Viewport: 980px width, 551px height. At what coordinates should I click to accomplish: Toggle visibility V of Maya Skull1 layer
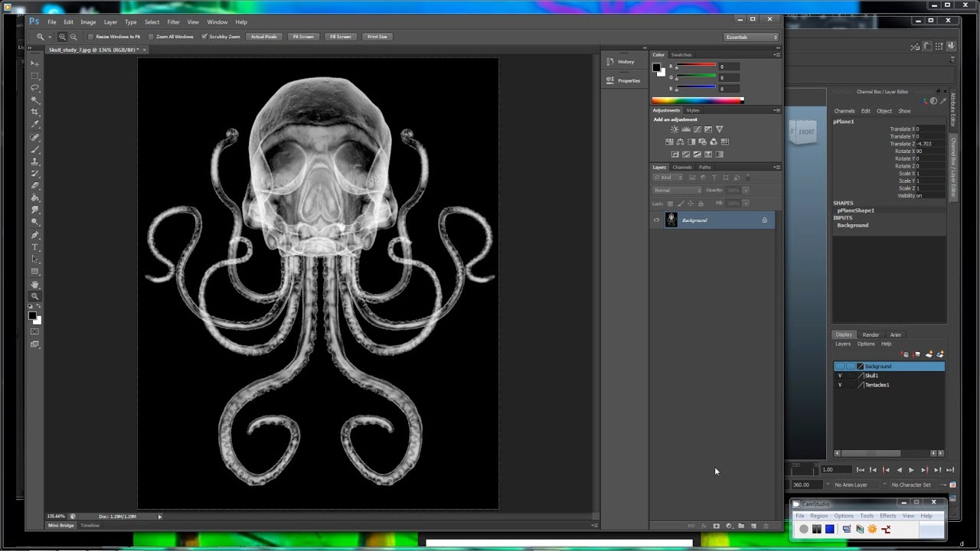coord(840,376)
